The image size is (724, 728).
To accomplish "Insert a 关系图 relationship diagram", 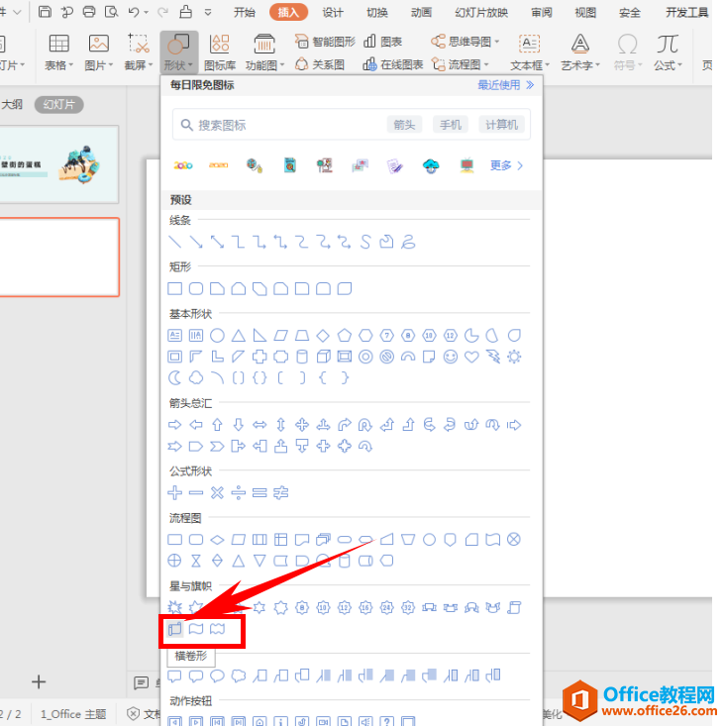I will [x=320, y=64].
